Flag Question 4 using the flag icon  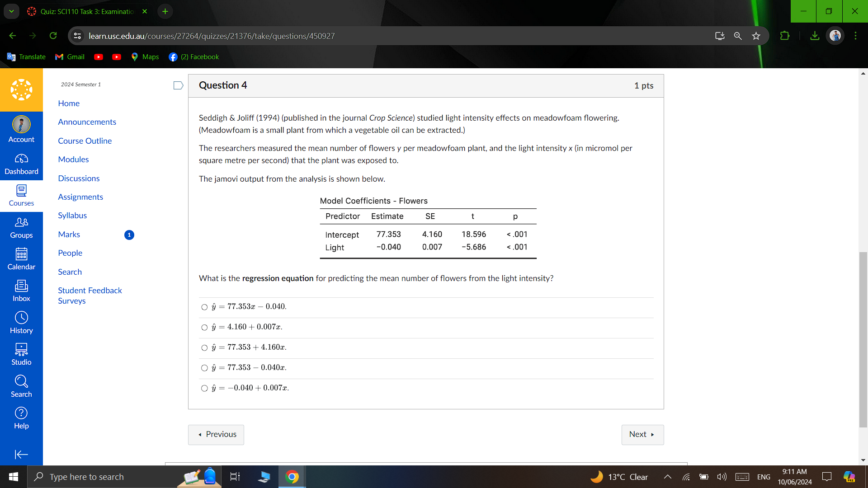pyautogui.click(x=178, y=85)
